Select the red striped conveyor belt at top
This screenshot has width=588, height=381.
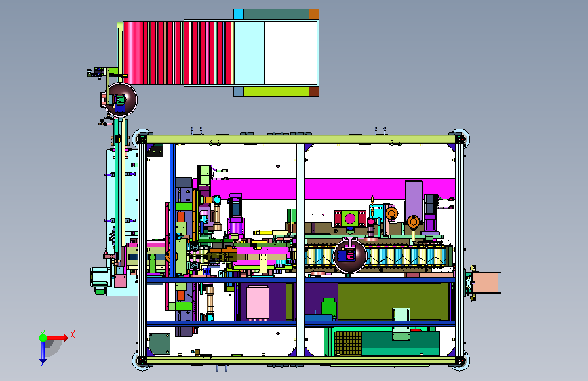click(178, 52)
